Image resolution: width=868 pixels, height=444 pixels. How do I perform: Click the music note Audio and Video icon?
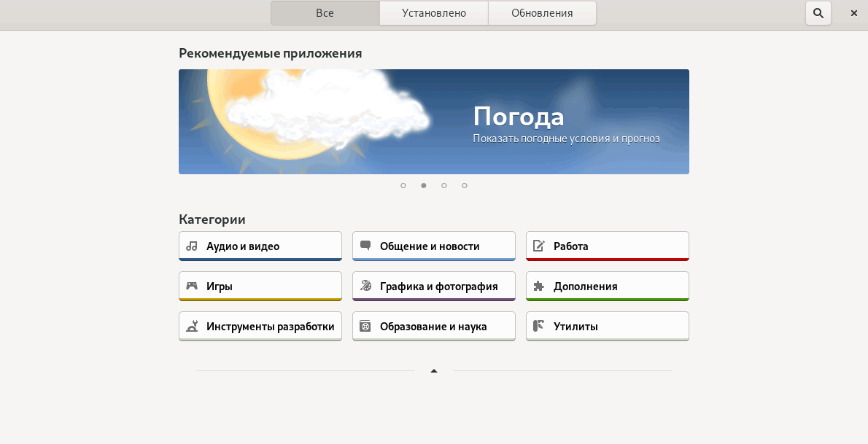point(192,246)
